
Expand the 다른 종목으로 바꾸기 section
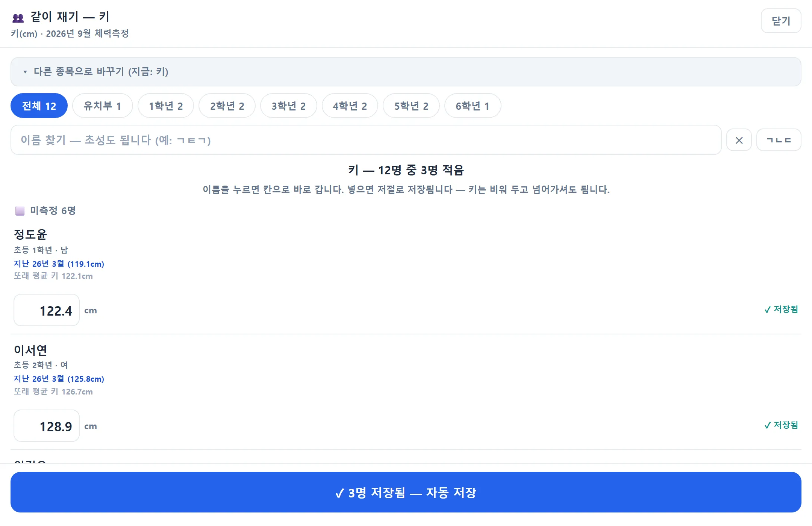point(406,72)
